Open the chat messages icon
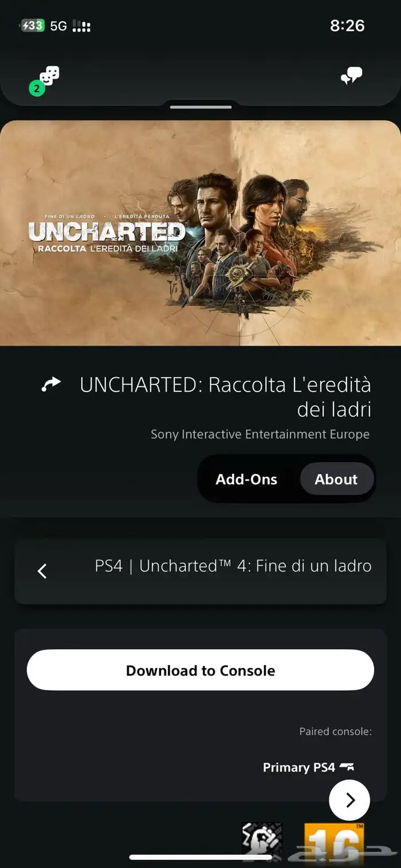 point(351,76)
